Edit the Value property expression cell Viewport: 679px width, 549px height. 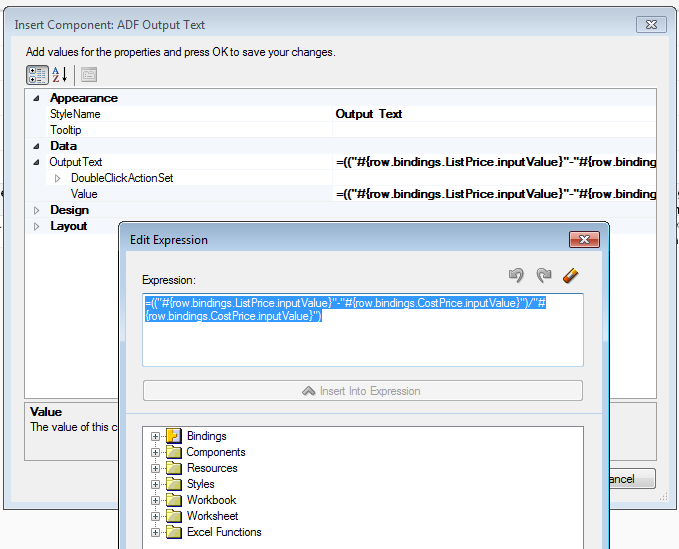coord(494,194)
